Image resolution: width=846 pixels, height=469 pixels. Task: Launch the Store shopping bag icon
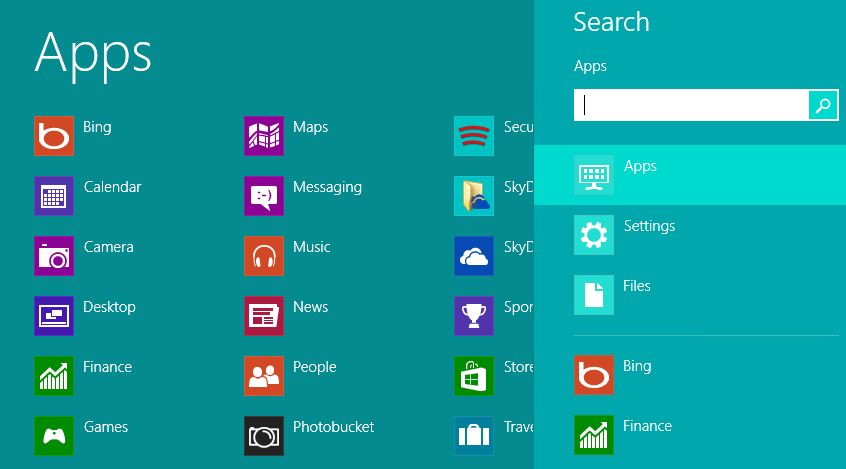point(474,376)
